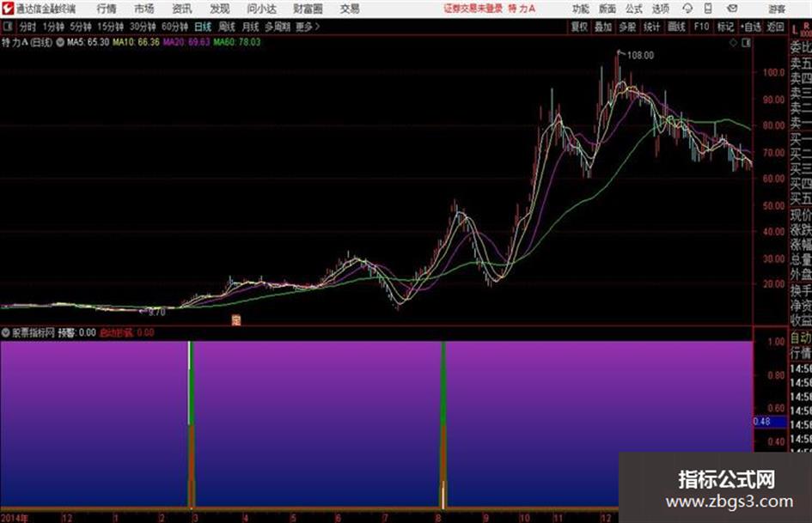Click the 多股 multi-stock button

(627, 27)
